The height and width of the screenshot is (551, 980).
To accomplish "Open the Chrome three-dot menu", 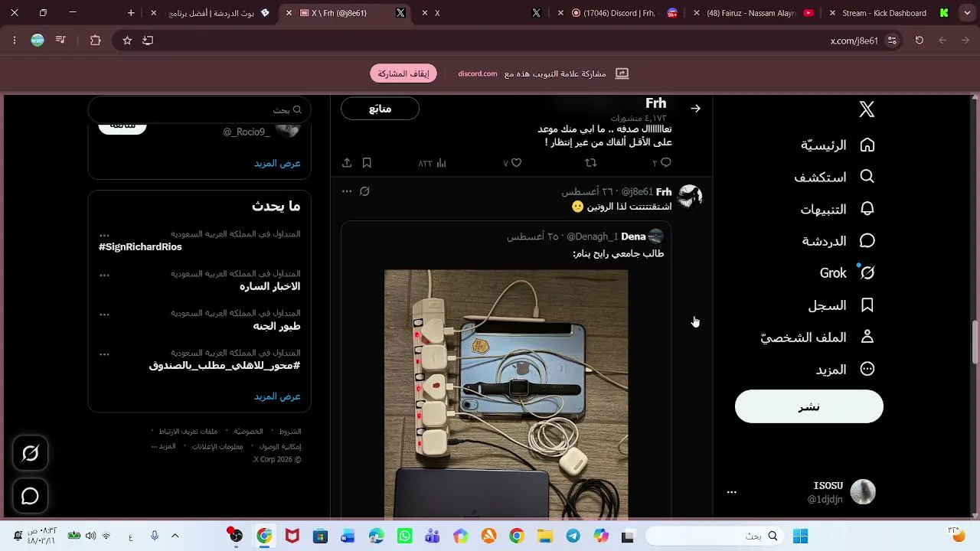I will point(15,41).
